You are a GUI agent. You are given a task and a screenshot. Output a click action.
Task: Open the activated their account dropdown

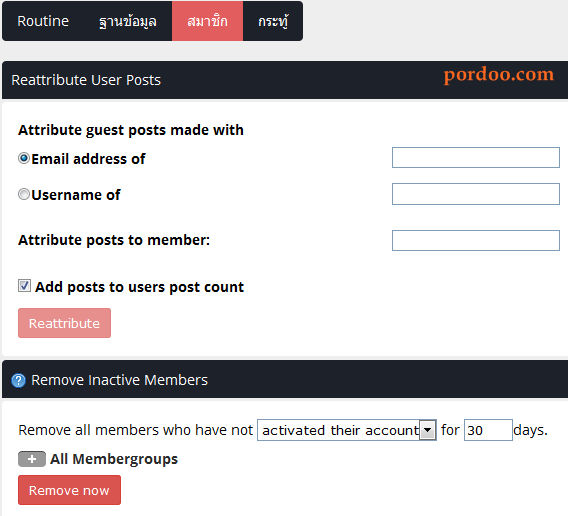click(347, 430)
